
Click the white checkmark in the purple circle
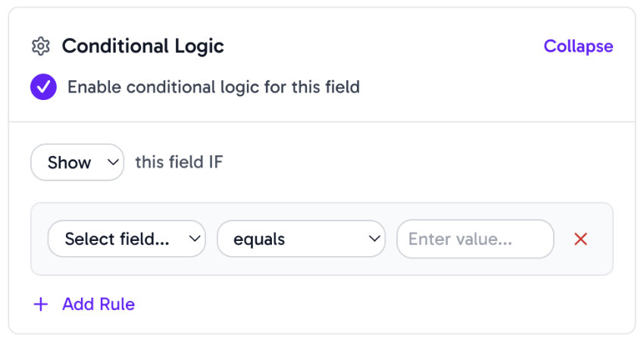point(43,87)
